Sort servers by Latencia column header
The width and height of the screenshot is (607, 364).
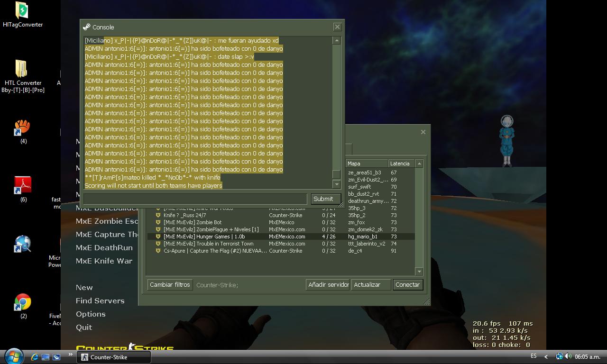(401, 164)
